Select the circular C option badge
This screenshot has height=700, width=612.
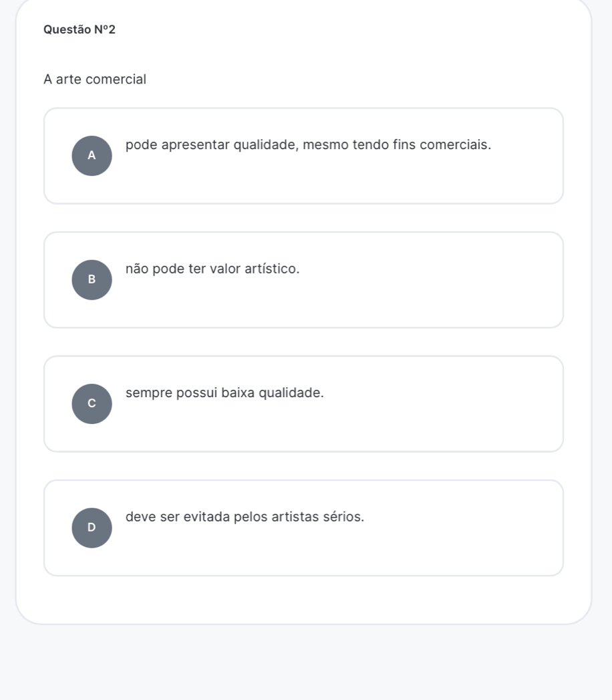point(92,404)
